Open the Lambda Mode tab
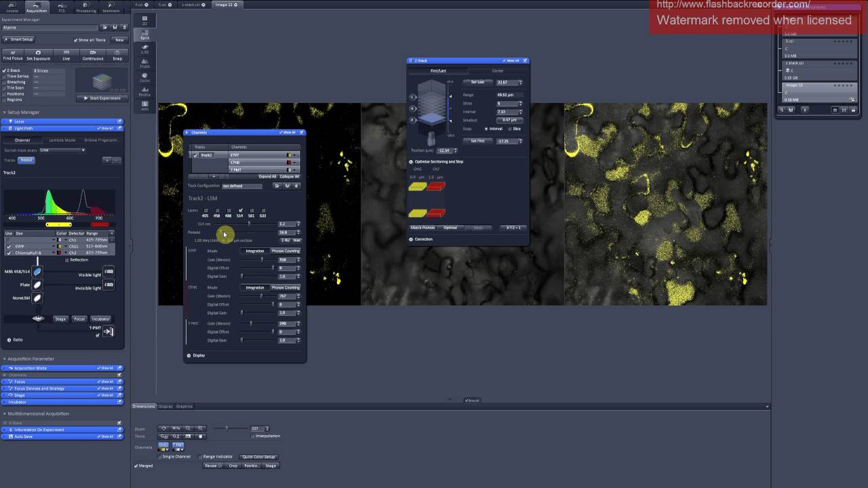The height and width of the screenshot is (488, 868). [62, 140]
